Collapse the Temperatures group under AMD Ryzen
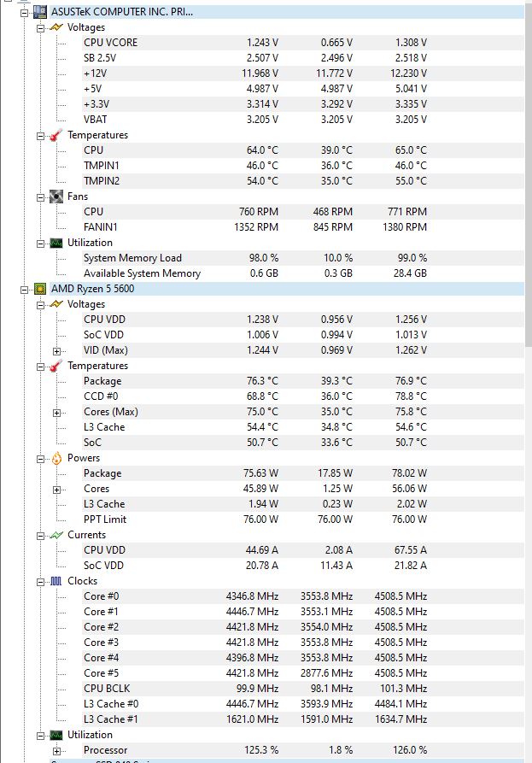Image resolution: width=532 pixels, height=763 pixels. pyautogui.click(x=41, y=367)
